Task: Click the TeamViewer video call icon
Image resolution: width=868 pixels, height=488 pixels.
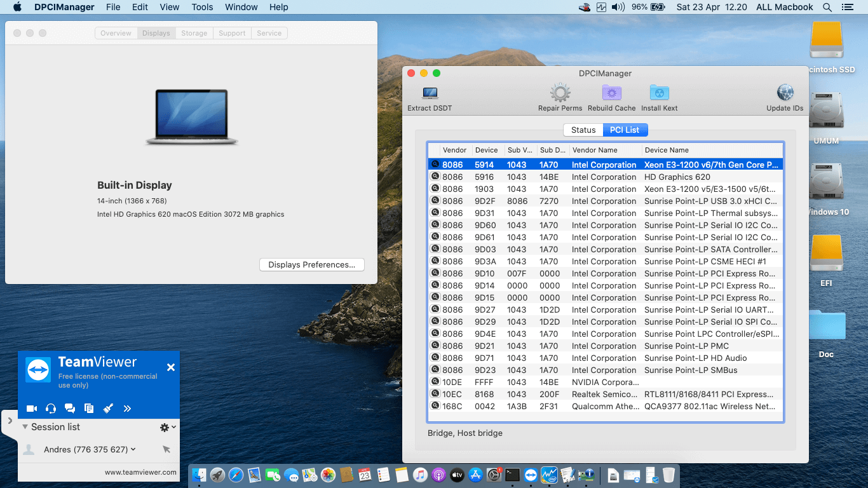Action: tap(32, 409)
